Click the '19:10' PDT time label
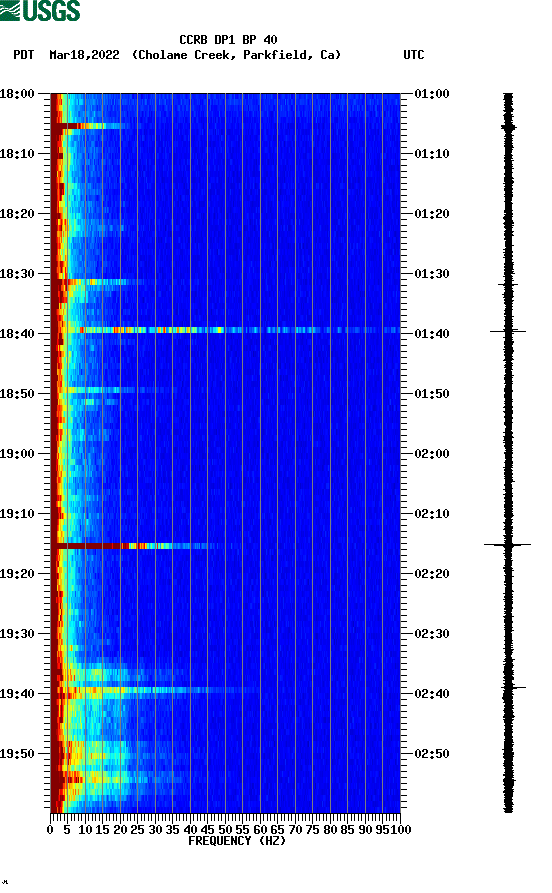The height and width of the screenshot is (893, 552). pos(17,514)
